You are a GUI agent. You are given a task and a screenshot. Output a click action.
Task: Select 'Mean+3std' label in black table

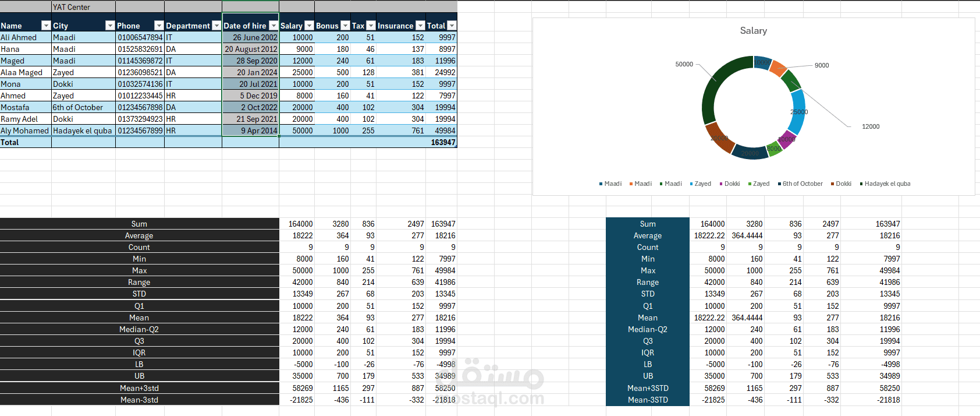click(x=139, y=388)
